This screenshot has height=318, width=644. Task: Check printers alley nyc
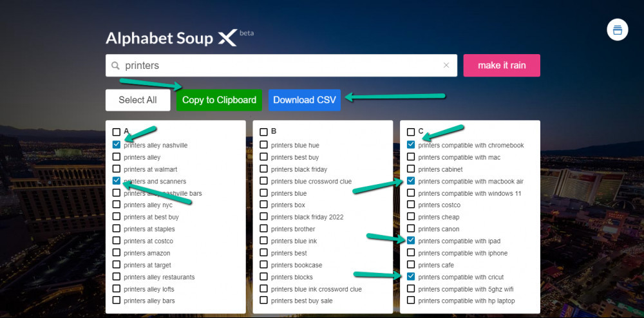point(116,204)
